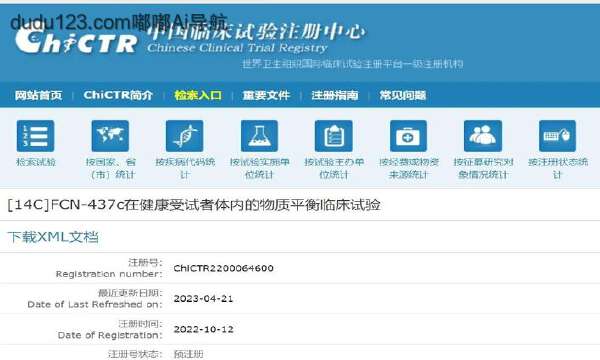Open 重要文件 menu item
600x360 pixels.
click(x=266, y=95)
